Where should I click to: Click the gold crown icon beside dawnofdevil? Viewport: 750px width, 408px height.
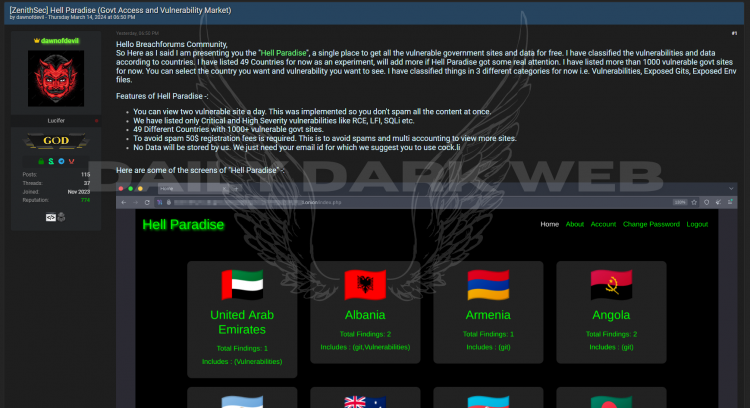(x=37, y=41)
